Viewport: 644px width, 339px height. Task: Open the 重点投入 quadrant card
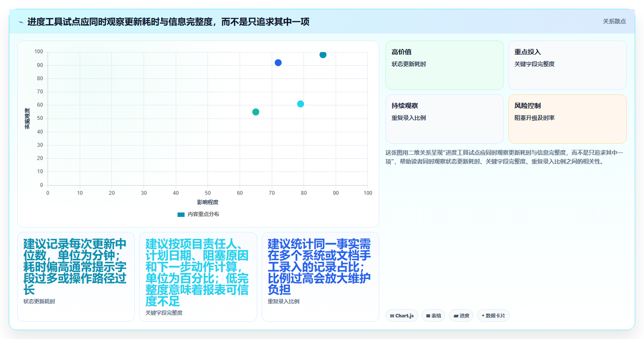pyautogui.click(x=567, y=65)
